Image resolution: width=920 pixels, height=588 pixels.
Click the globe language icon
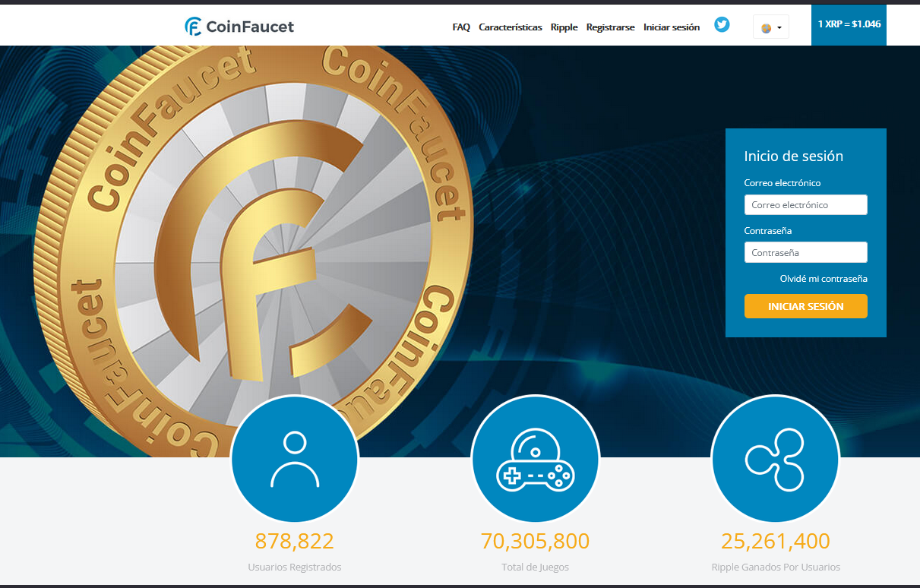[x=765, y=26]
